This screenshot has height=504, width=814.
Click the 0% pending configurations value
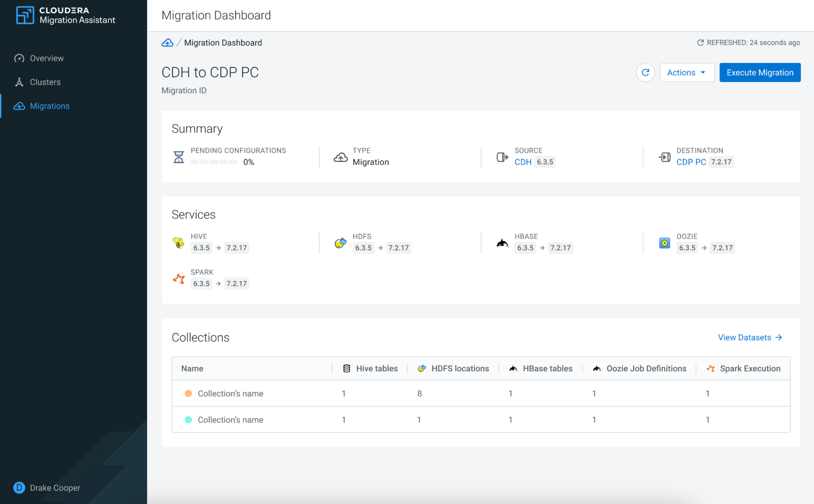click(x=248, y=162)
